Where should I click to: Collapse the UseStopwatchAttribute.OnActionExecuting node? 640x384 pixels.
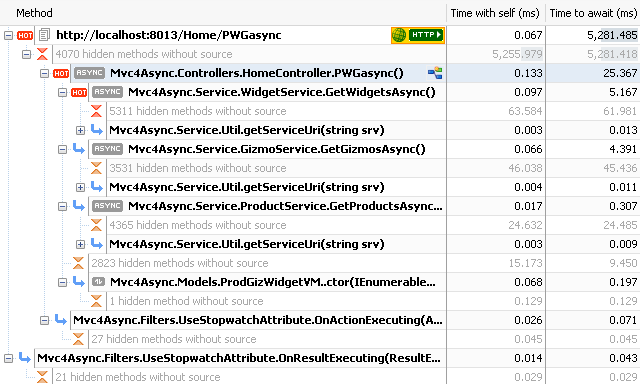[x=44, y=320]
